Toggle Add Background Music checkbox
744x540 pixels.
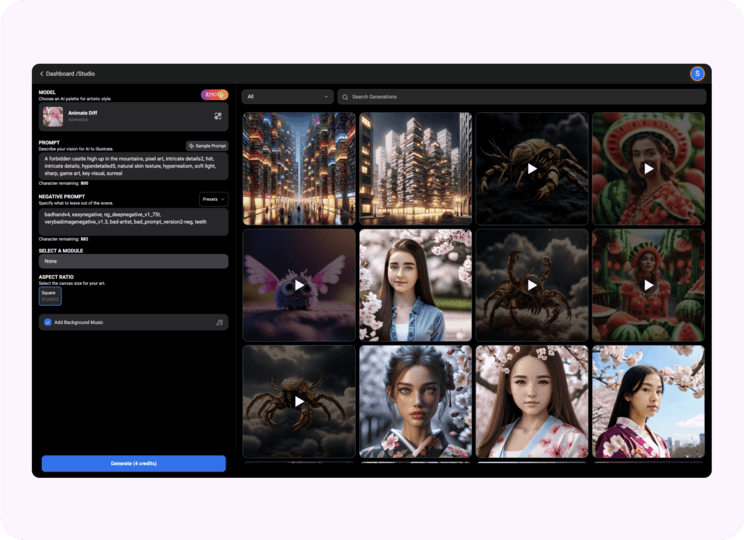point(48,323)
